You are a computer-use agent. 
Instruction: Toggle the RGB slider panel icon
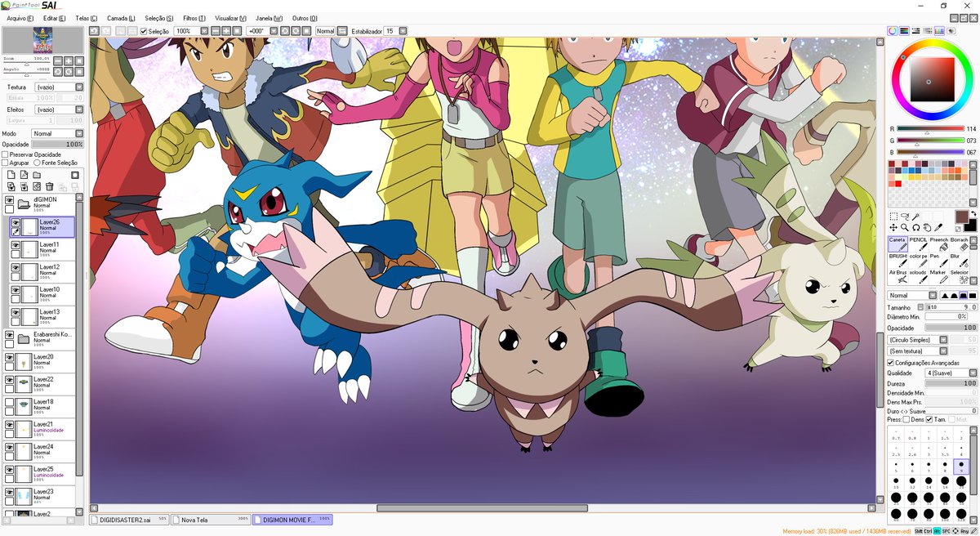[x=904, y=31]
